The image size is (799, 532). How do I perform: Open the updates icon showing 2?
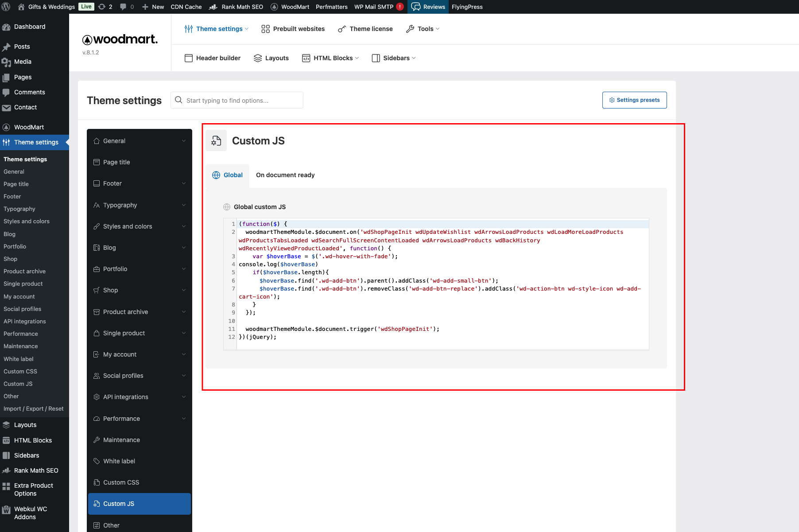click(105, 7)
